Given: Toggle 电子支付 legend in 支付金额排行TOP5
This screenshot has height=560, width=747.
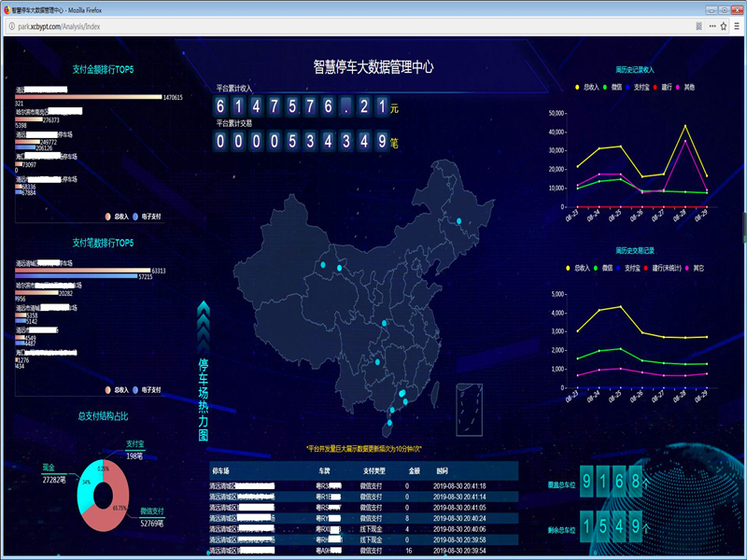Looking at the screenshot, I should click(144, 217).
